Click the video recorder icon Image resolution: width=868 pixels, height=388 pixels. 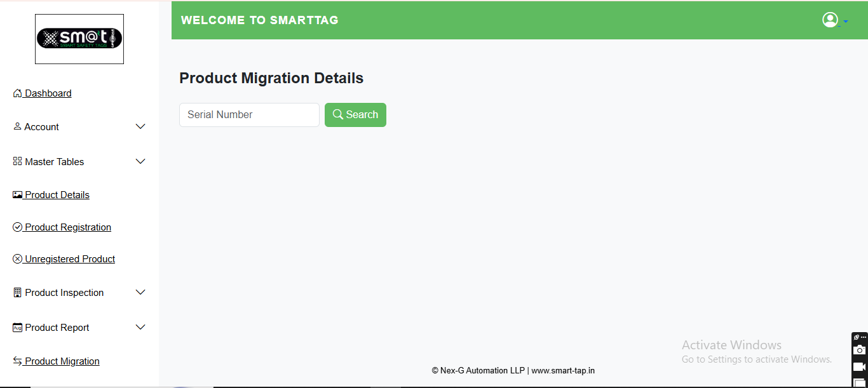click(x=859, y=366)
